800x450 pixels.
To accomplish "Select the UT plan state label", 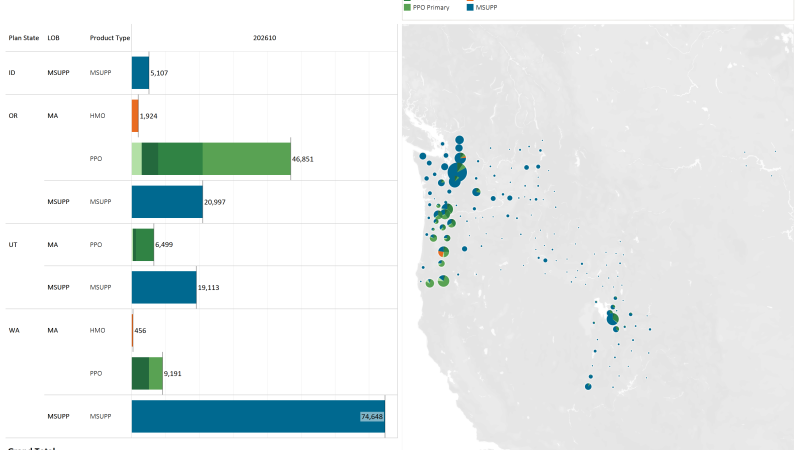I will coord(13,245).
